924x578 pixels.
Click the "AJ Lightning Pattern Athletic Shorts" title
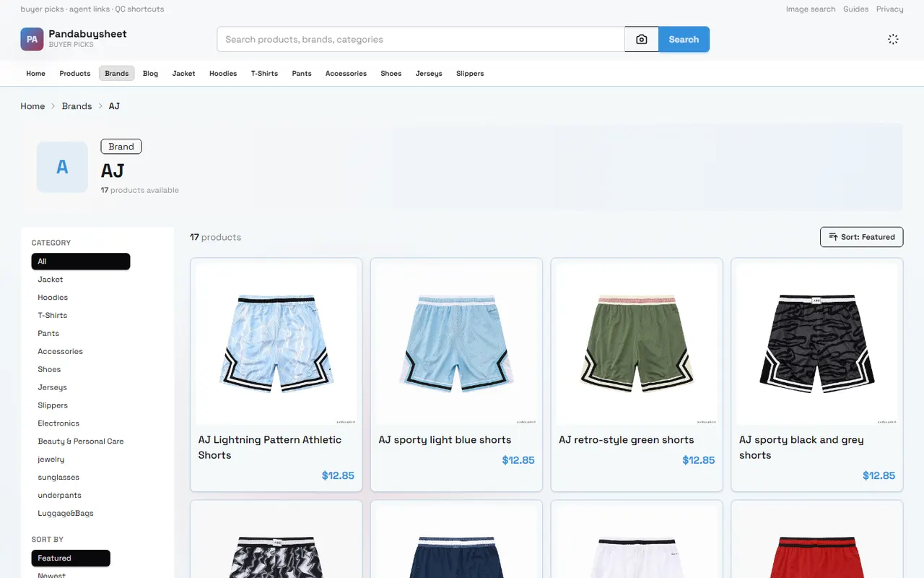coord(270,447)
